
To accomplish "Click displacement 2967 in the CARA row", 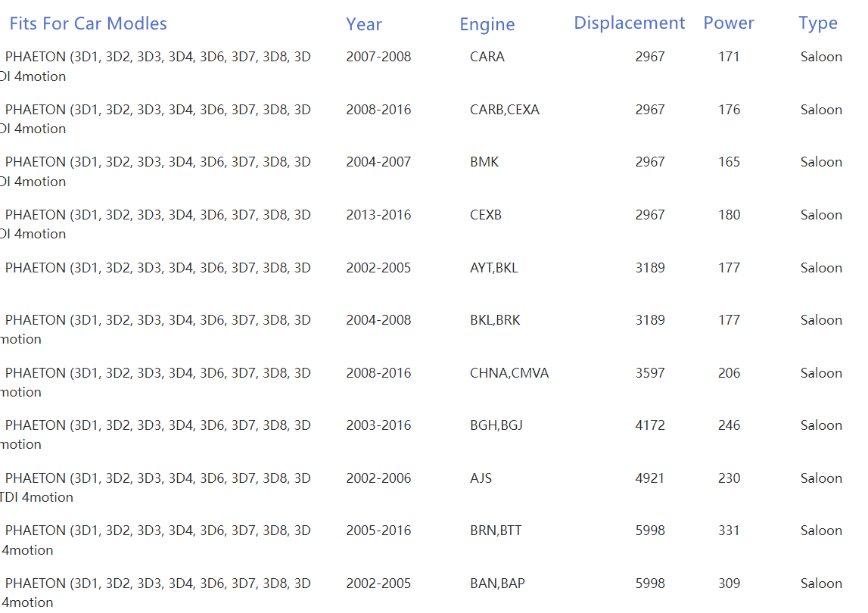I will pos(650,57).
